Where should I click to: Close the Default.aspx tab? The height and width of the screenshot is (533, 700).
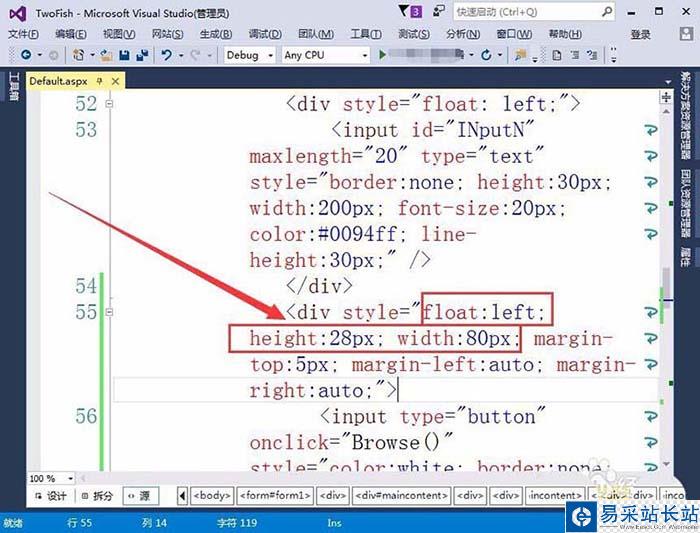[115, 81]
